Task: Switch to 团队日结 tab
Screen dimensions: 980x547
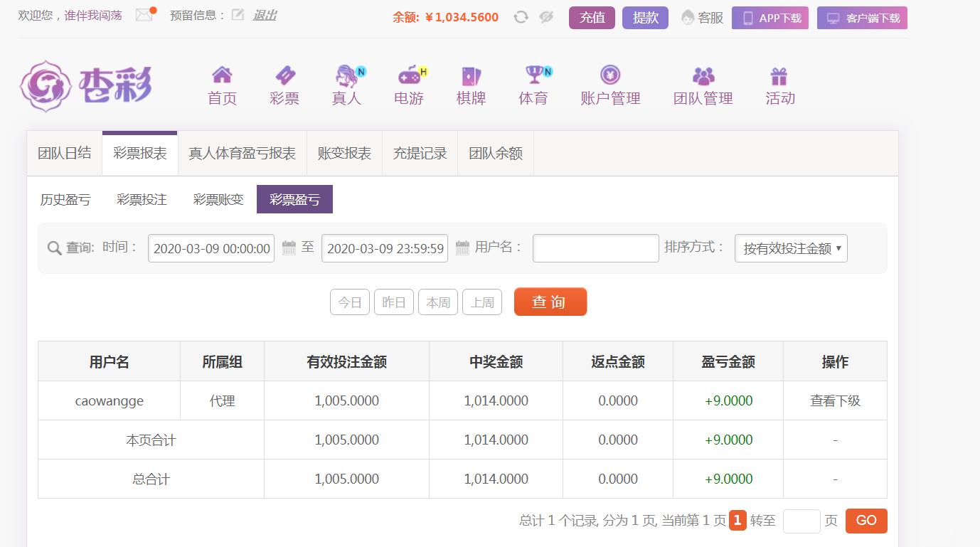Action: [65, 154]
